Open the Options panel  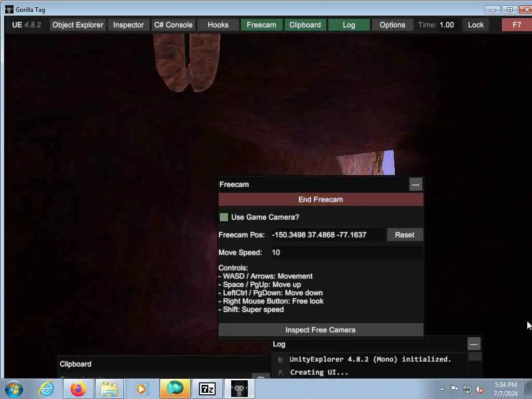(392, 25)
